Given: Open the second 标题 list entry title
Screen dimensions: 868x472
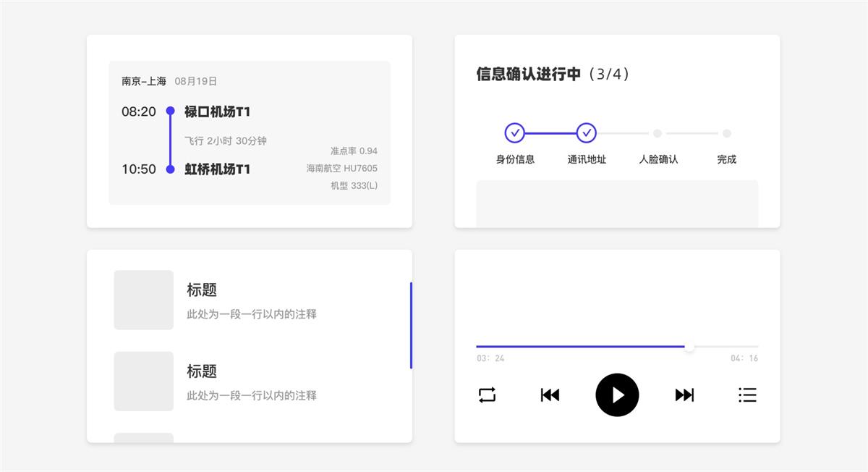Looking at the screenshot, I should [x=202, y=371].
